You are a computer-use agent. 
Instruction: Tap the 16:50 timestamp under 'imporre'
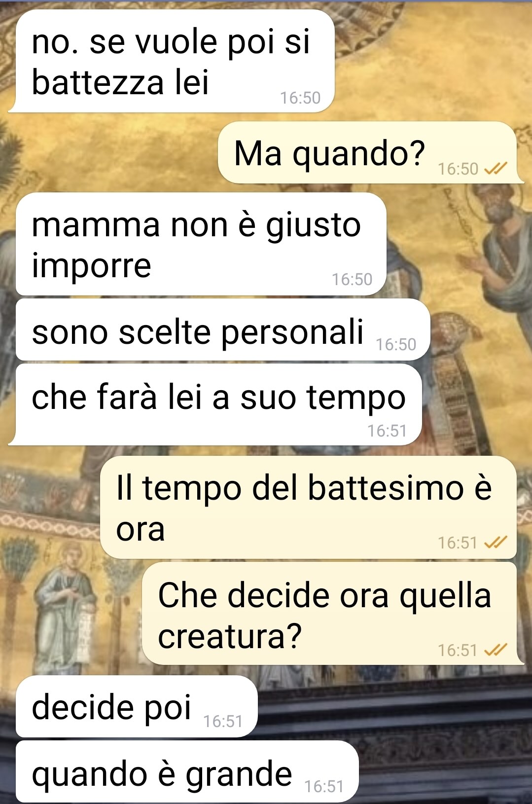(352, 280)
